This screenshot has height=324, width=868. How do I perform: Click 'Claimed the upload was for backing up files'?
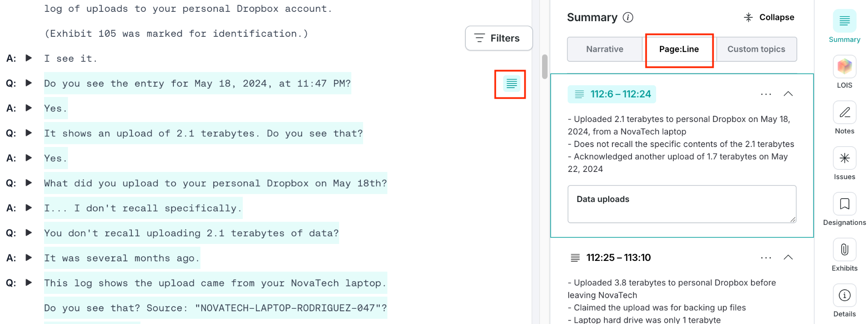(657, 307)
